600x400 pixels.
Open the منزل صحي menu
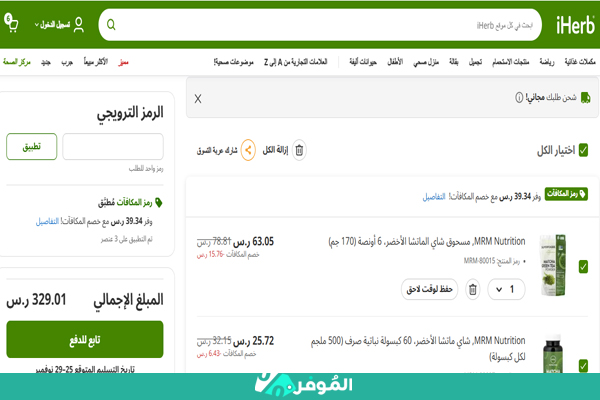426,62
